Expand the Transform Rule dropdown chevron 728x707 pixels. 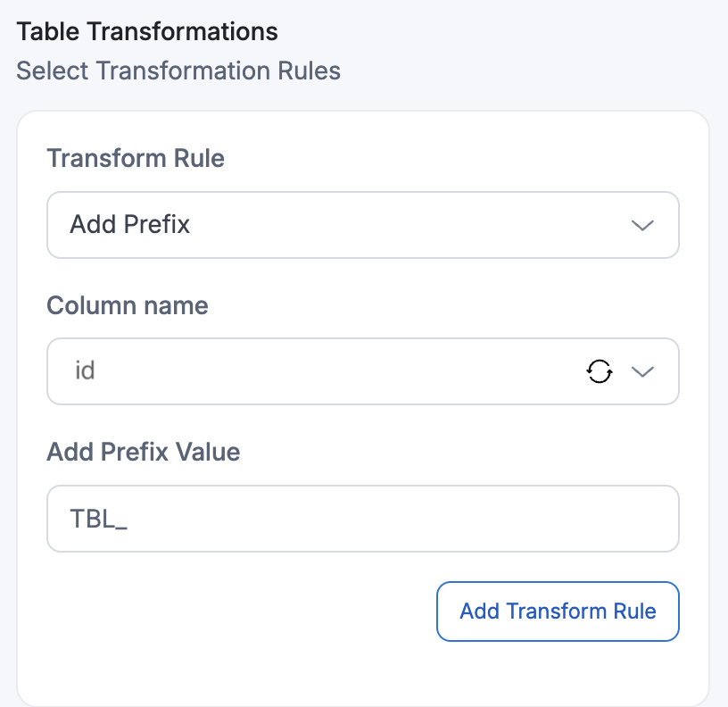(x=642, y=225)
